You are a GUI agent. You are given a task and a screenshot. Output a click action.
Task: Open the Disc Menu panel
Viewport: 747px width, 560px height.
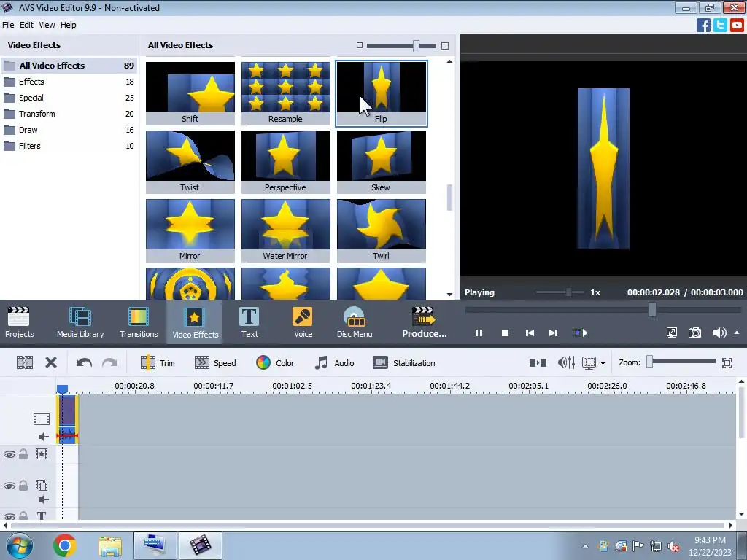click(355, 322)
